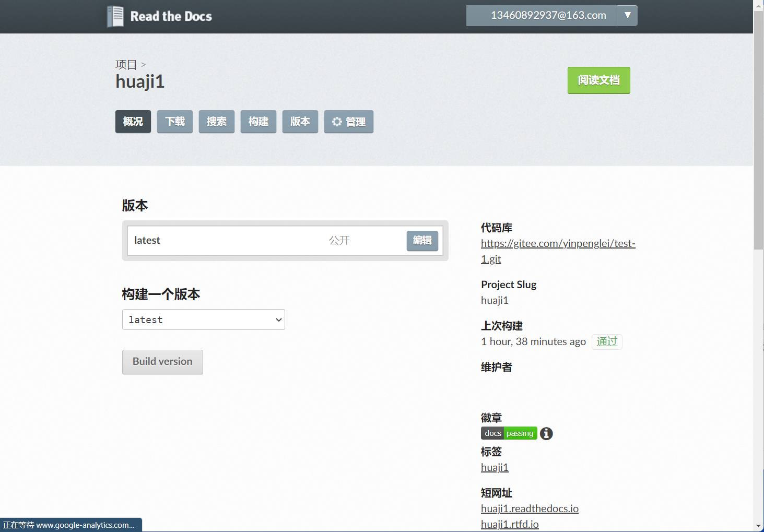Open the 构建 tab

[x=258, y=122]
